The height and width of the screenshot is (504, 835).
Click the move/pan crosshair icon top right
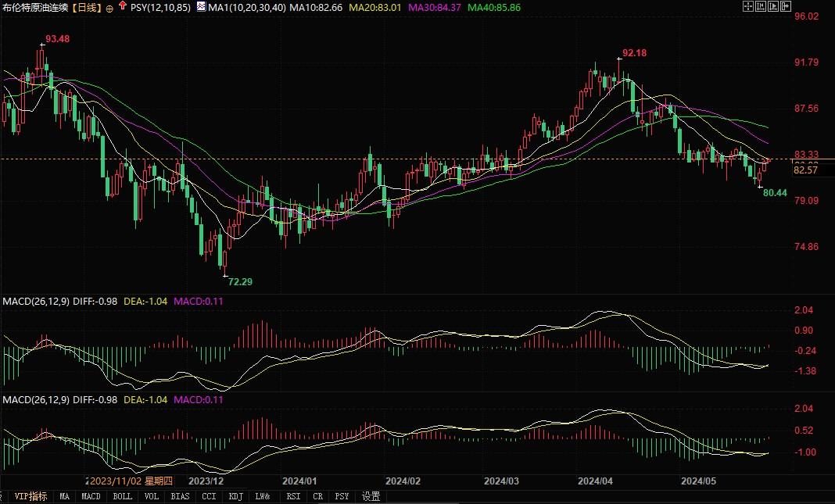coord(748,6)
